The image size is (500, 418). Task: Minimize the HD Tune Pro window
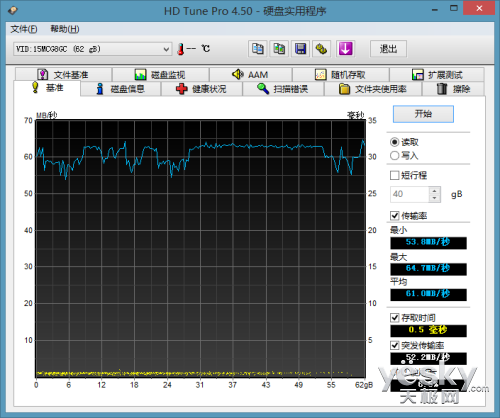[x=435, y=9]
